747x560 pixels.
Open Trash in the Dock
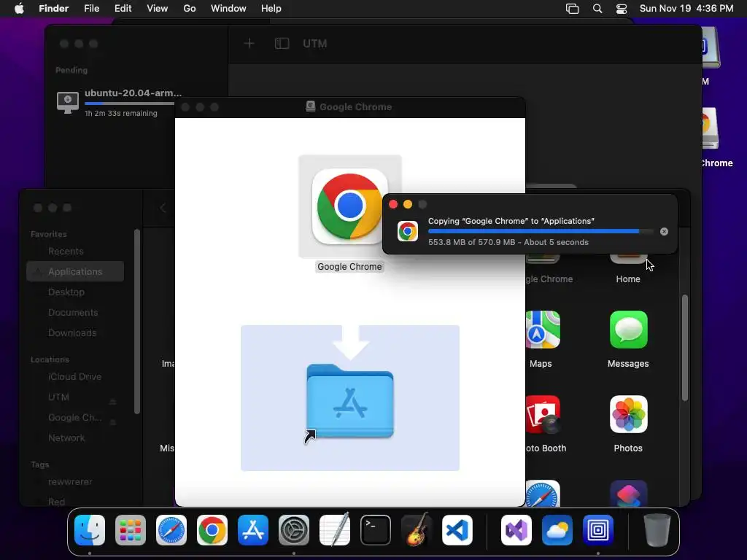[x=657, y=530]
